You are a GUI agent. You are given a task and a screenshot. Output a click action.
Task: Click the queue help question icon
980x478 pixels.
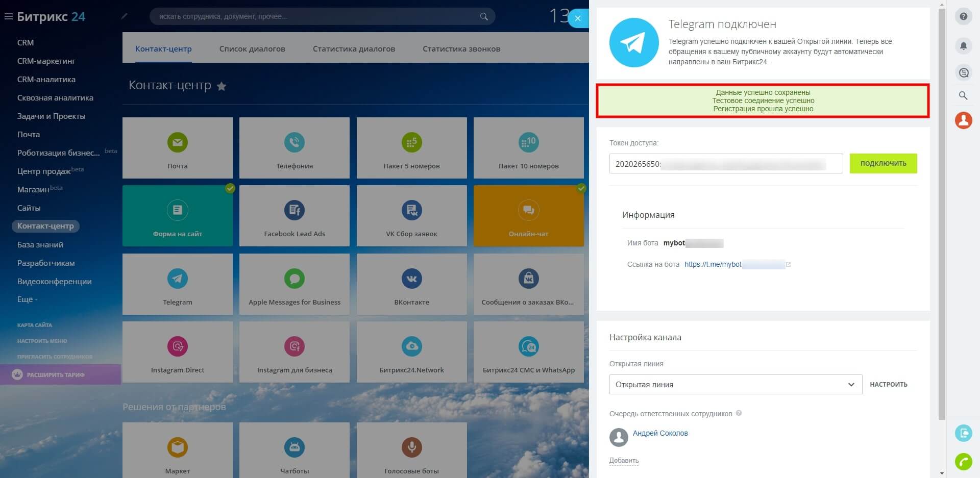[739, 413]
